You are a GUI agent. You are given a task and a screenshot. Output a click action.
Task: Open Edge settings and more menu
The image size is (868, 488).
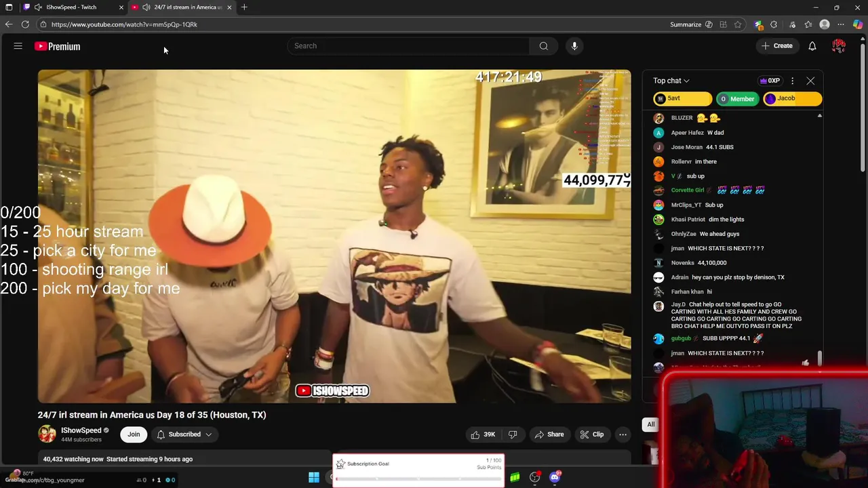[842, 24]
